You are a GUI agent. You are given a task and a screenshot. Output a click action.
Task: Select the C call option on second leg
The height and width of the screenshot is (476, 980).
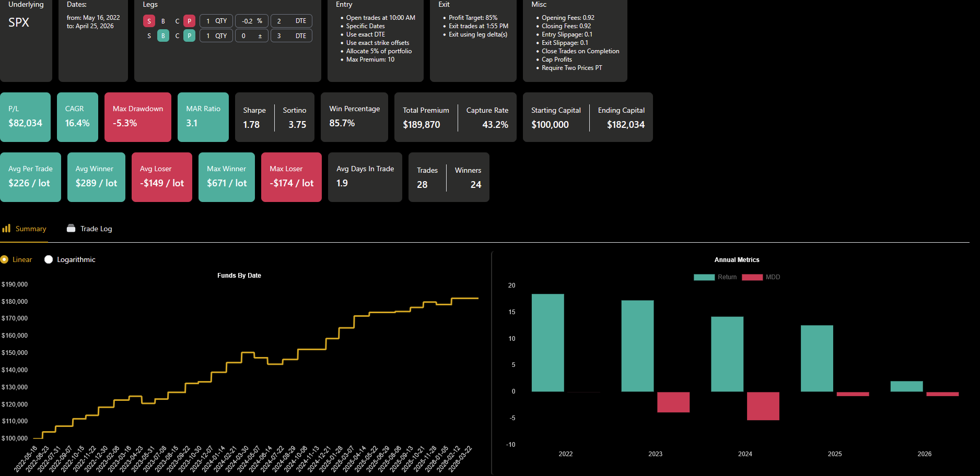177,35
